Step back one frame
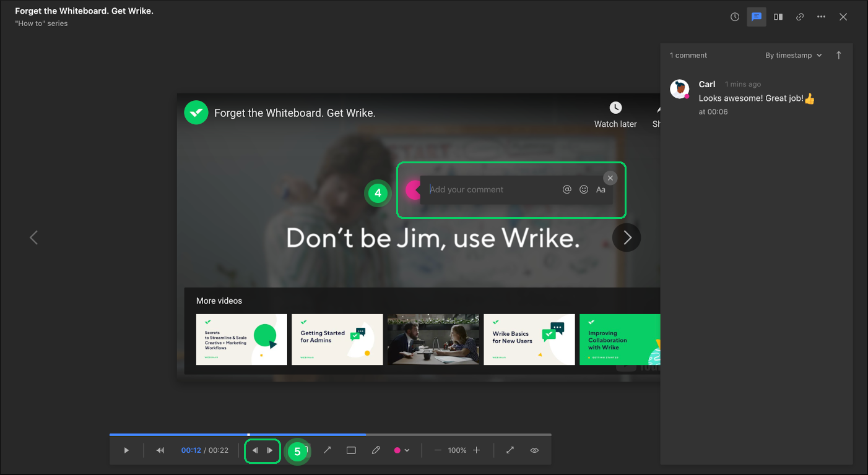This screenshot has width=868, height=475. click(255, 450)
